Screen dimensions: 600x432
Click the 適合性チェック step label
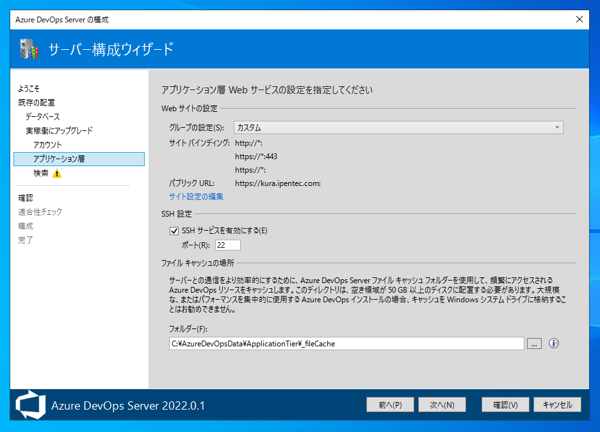click(40, 212)
